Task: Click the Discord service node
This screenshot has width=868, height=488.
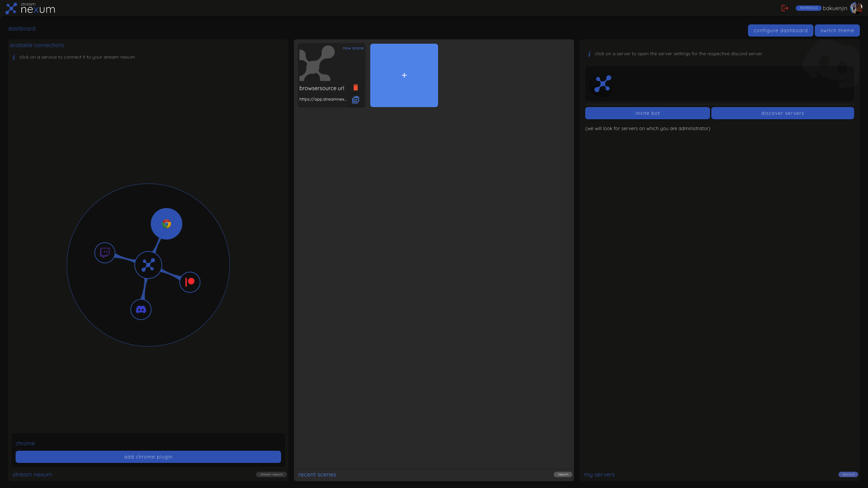Action: tap(141, 309)
